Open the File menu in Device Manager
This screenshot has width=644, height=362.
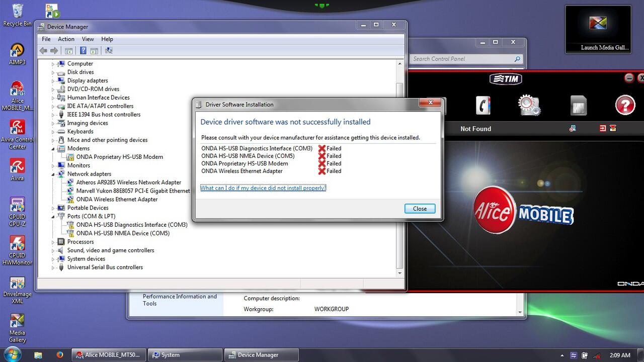coord(46,39)
